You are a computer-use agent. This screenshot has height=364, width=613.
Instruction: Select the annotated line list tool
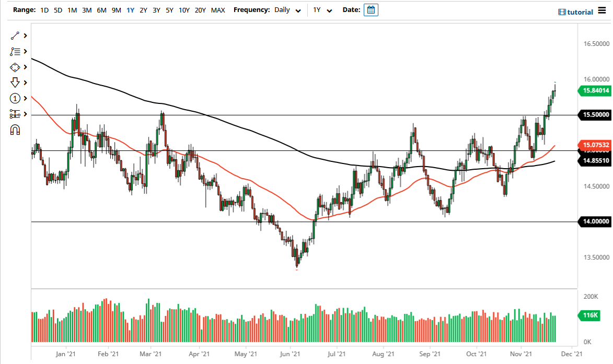15,51
